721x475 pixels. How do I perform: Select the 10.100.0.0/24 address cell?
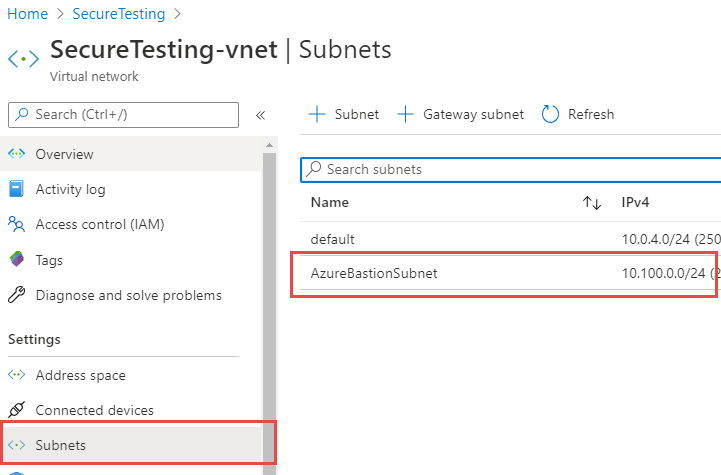coord(671,273)
